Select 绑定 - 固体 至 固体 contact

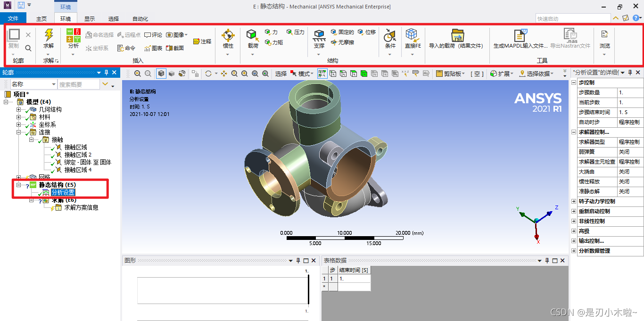[x=88, y=162]
